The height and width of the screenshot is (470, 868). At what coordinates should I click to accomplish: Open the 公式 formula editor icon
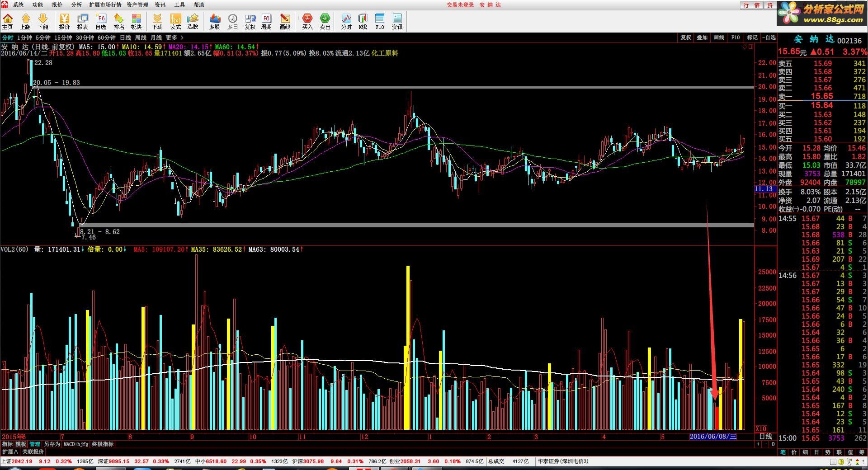pos(175,21)
